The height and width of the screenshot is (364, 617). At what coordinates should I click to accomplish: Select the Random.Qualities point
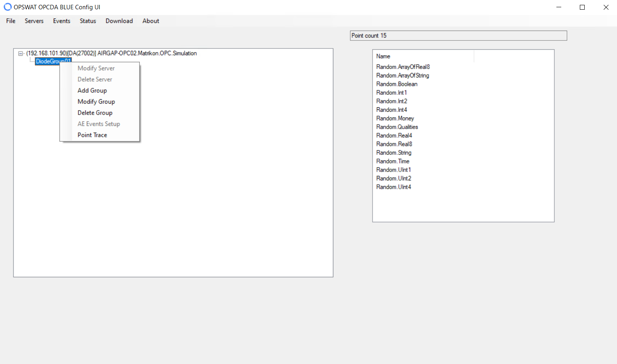(397, 127)
